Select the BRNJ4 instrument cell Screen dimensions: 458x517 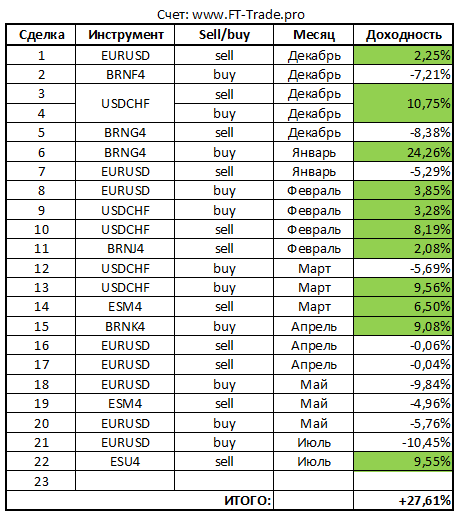(125, 249)
